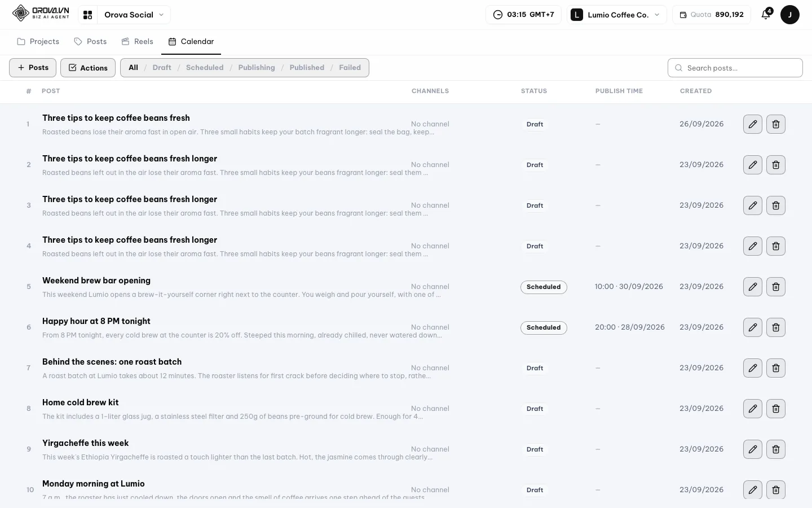Click the PUBLISH TIME column header
Viewport: 812px width, 508px height.
(x=619, y=91)
